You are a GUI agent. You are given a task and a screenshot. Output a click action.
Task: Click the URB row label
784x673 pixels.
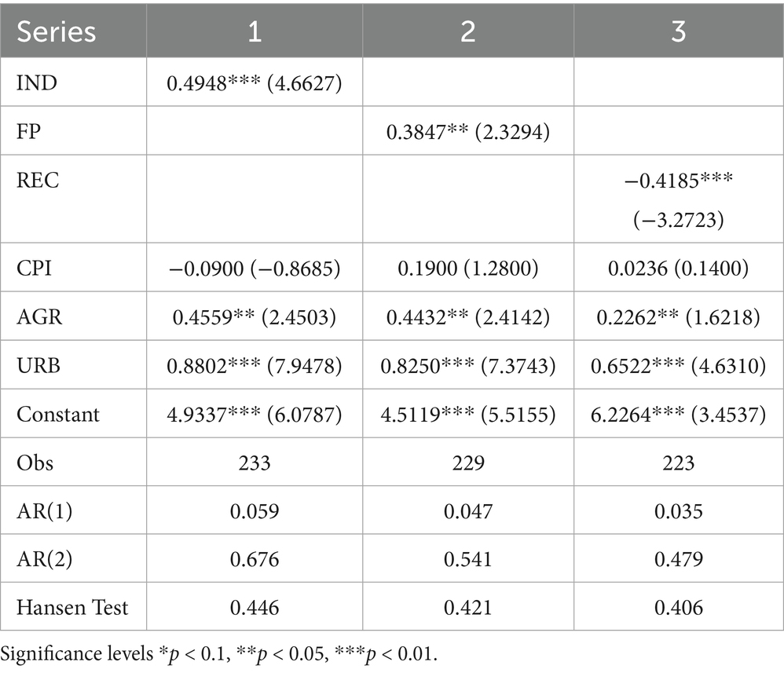coord(38,365)
